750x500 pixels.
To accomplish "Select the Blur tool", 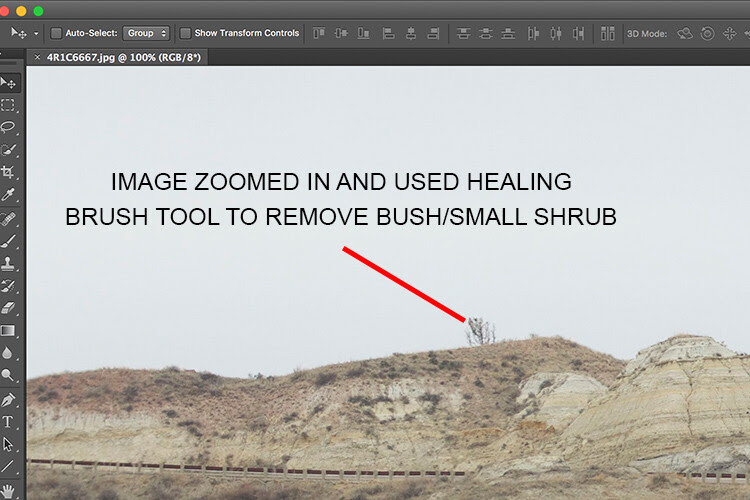I will (x=7, y=353).
